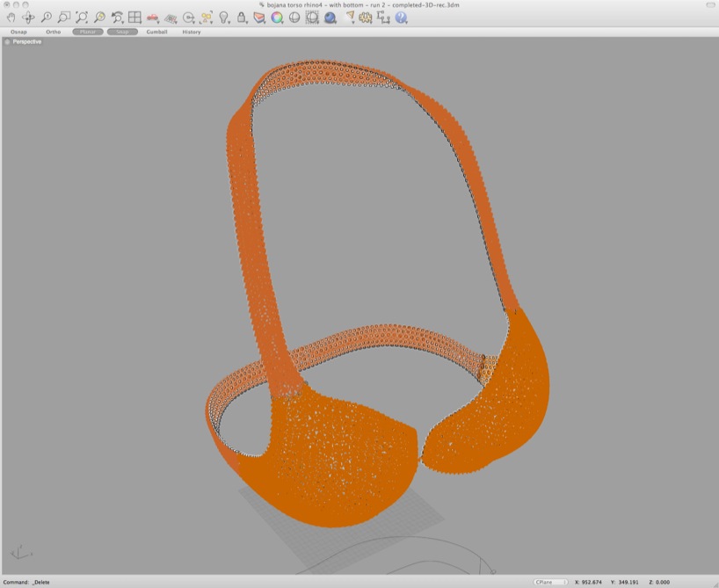719x588 pixels.
Task: Open the CPlane coordinate dropdown
Action: click(x=550, y=582)
